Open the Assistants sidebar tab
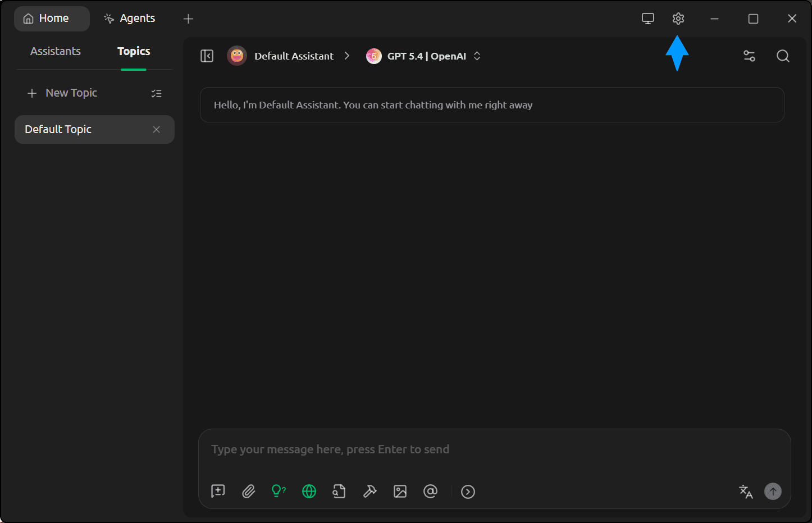 point(56,51)
